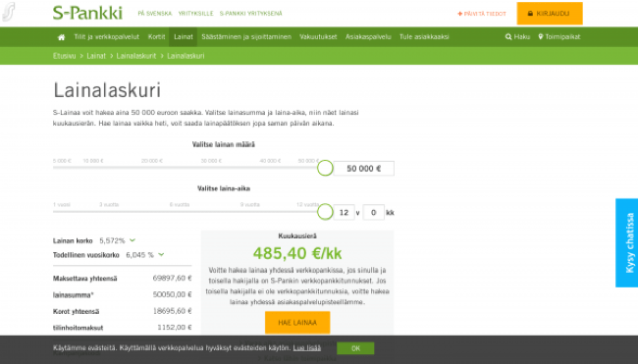Click the S-ryhmä S emblem top-left
The image size is (638, 364).
point(9,12)
